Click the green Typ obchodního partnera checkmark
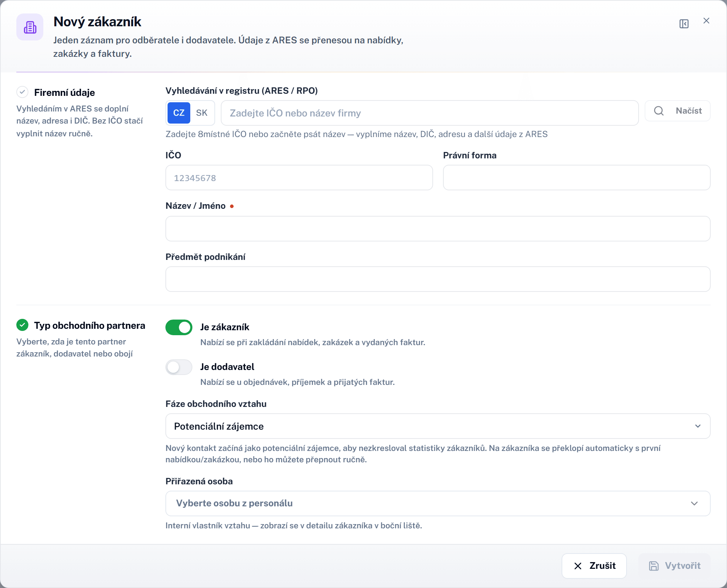The width and height of the screenshot is (727, 588). click(x=22, y=325)
